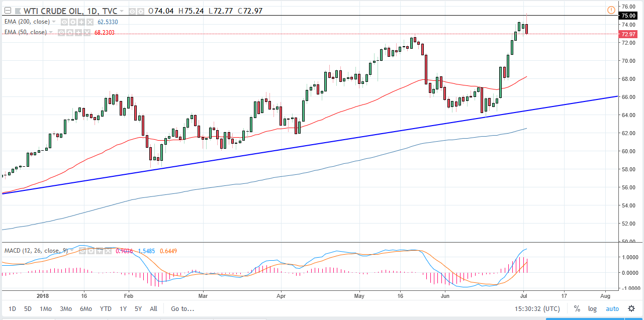Toggle visibility eye of WTI Crude Oil series
The width and height of the screenshot is (644, 320).
132,11
